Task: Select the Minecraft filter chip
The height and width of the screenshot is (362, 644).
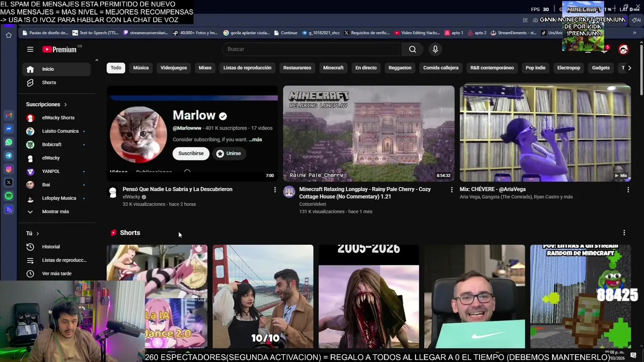Action: pyautogui.click(x=333, y=68)
